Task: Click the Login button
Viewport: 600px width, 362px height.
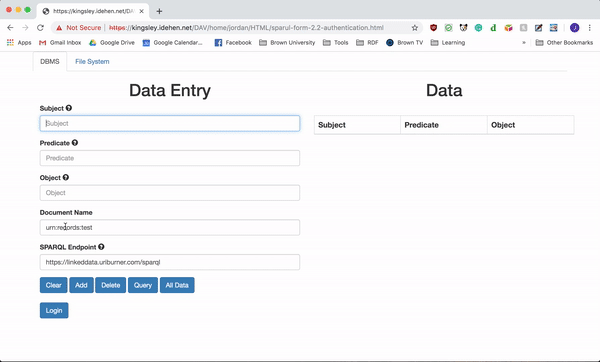Action: tap(54, 310)
